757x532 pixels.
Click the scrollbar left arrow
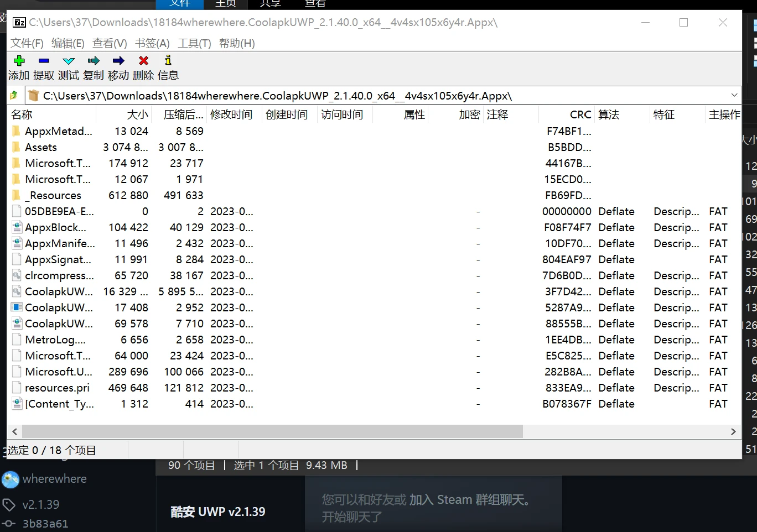click(15, 431)
